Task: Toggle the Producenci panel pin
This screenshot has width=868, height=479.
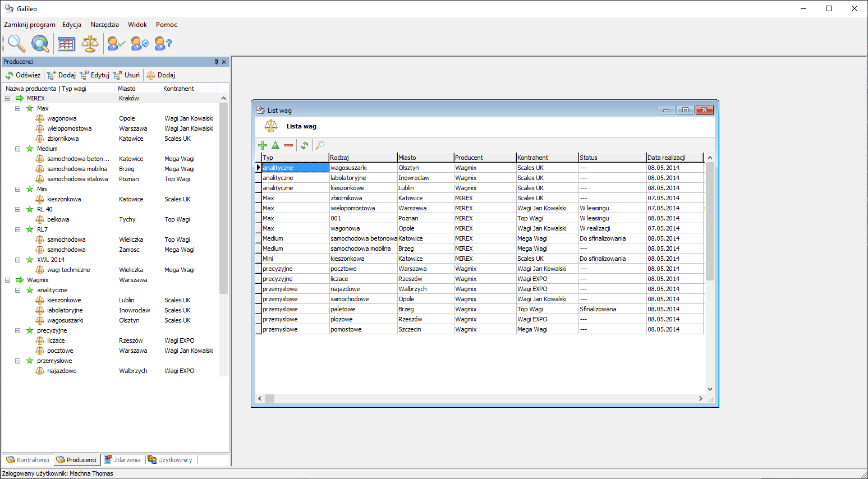Action: coord(216,62)
